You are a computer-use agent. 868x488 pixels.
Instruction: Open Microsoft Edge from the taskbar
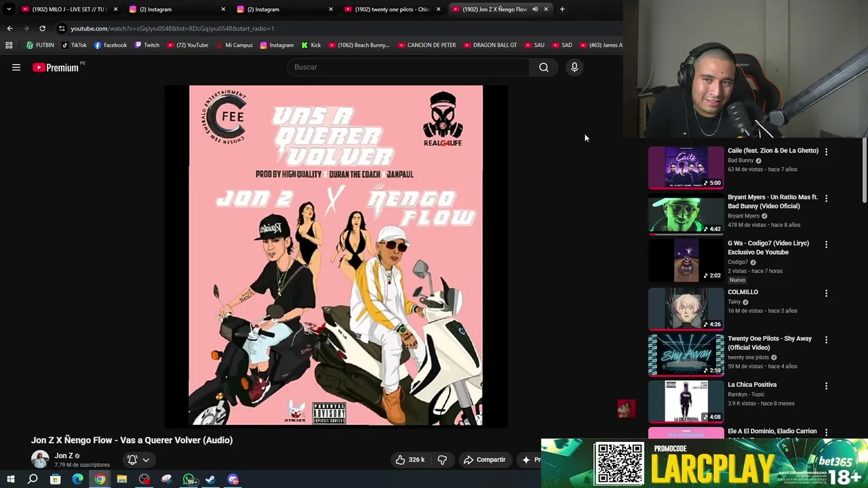(77, 480)
